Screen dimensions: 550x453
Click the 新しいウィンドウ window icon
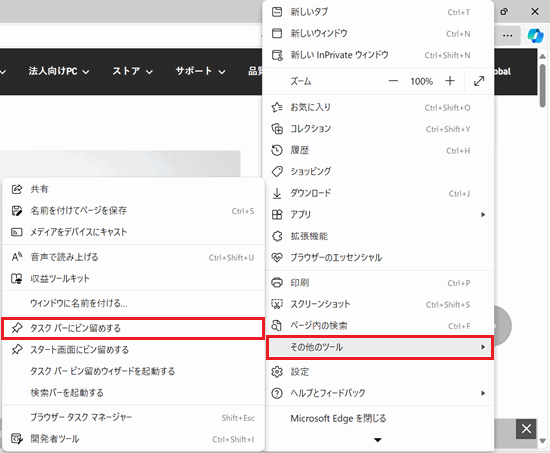[277, 33]
